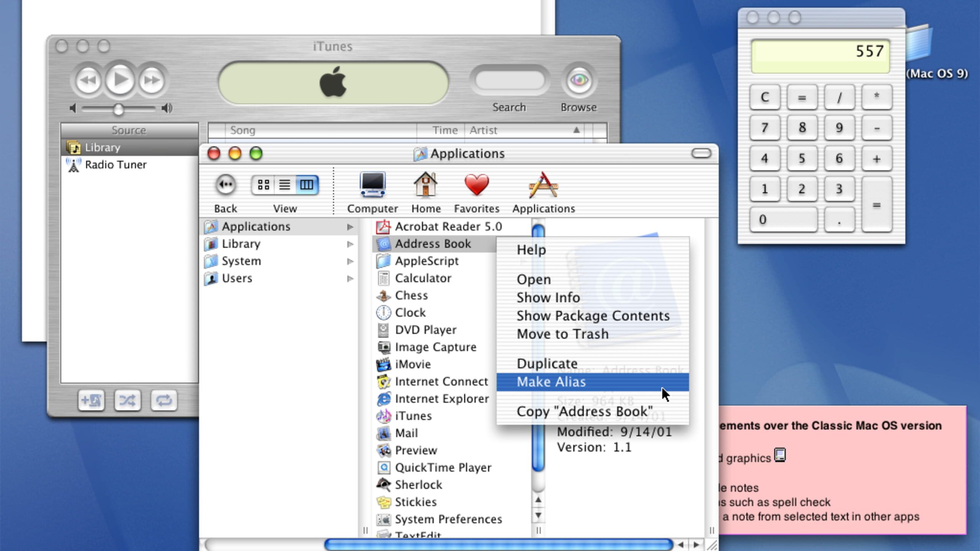Click the iTunes Search field

pos(510,80)
